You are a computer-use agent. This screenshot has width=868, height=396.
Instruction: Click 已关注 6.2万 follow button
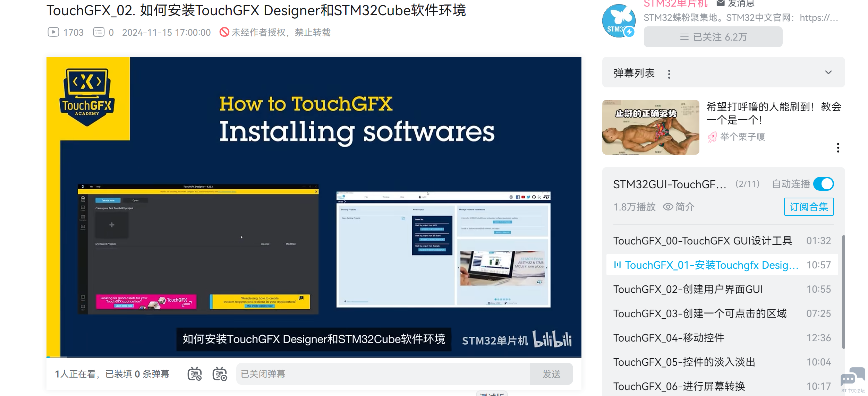713,37
